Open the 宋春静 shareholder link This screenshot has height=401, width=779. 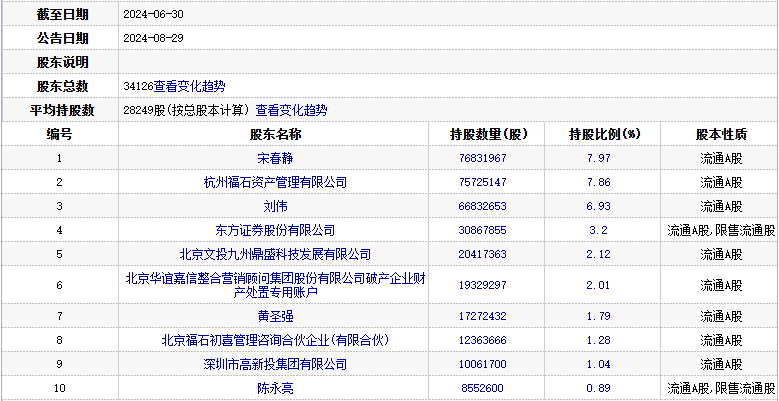point(275,158)
